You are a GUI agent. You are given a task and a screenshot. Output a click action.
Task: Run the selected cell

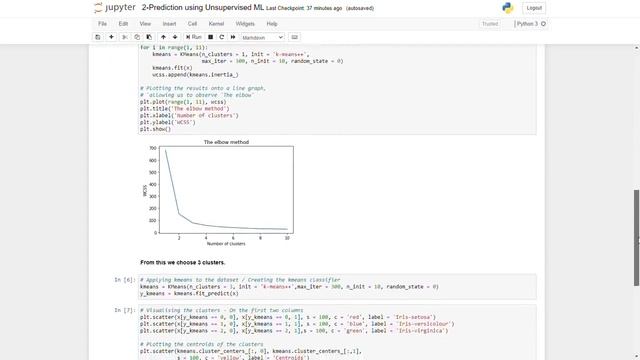click(x=193, y=37)
